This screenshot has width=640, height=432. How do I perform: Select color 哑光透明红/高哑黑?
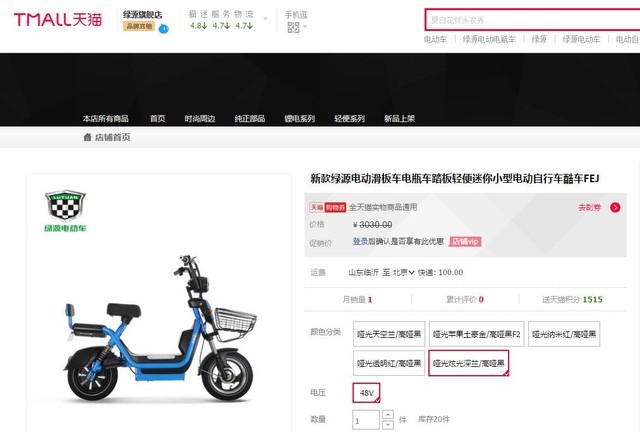click(389, 363)
